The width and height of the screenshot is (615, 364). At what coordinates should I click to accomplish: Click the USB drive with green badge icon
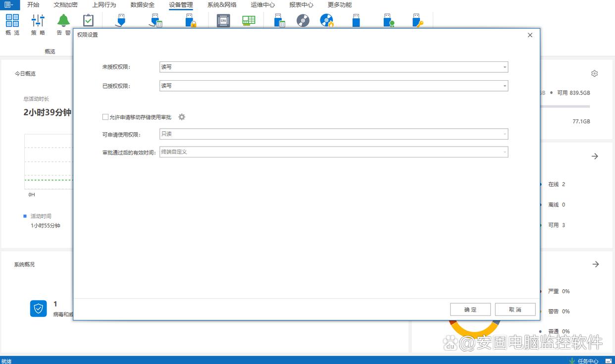pos(389,20)
